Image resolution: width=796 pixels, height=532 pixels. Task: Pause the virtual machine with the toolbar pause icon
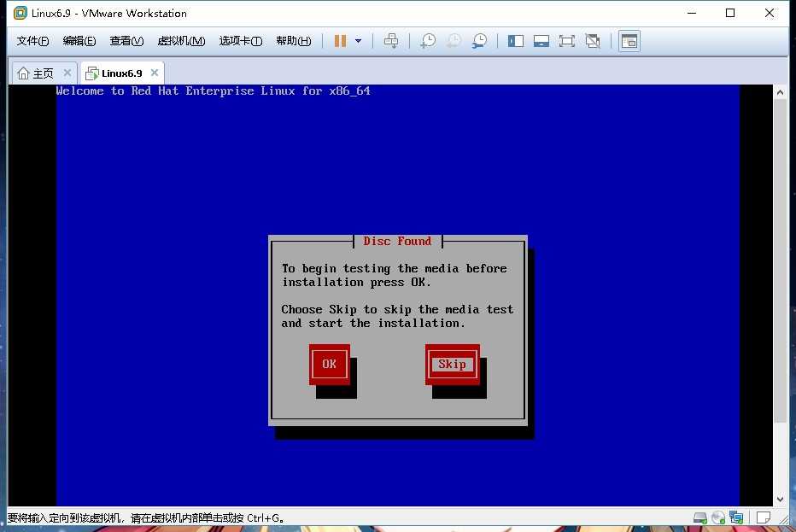tap(340, 41)
